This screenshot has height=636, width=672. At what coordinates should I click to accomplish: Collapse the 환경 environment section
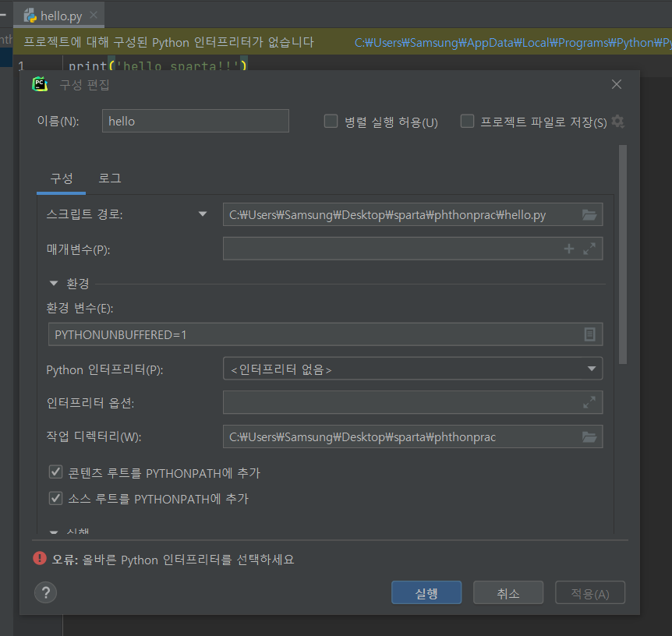(x=54, y=283)
